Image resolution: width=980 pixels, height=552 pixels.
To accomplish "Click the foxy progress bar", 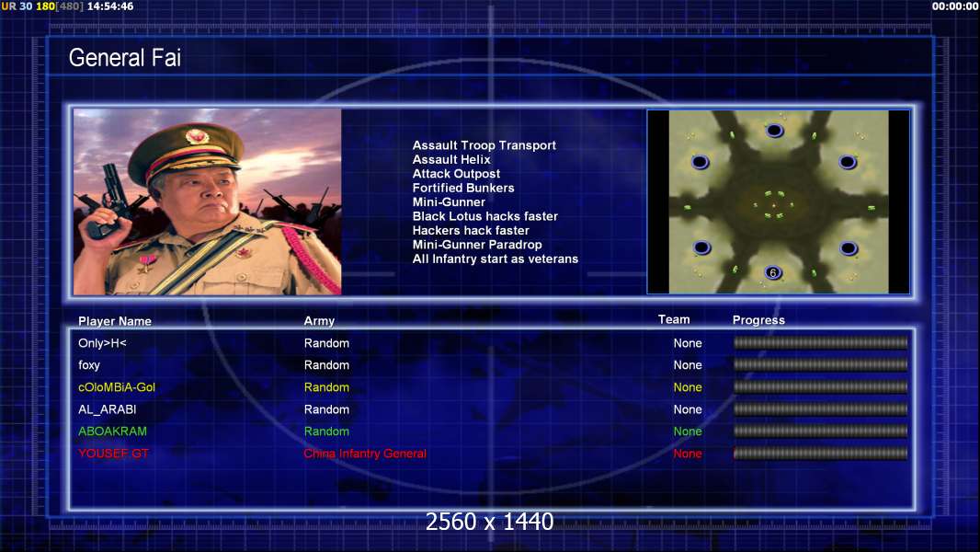I will pos(821,364).
